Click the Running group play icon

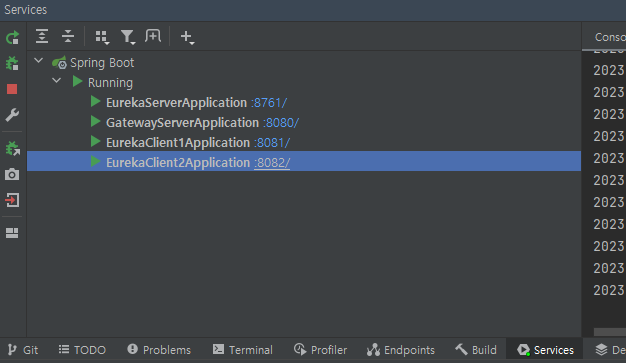point(77,81)
